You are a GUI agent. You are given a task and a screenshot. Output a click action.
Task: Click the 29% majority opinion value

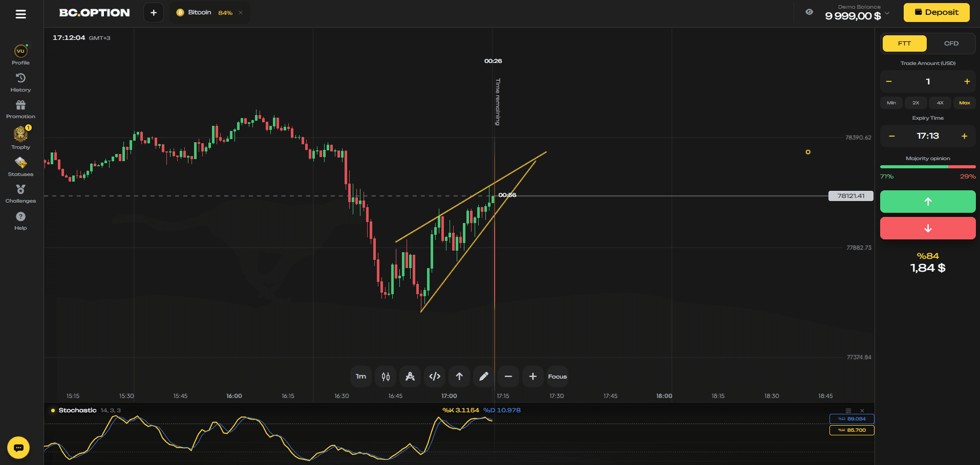click(968, 176)
